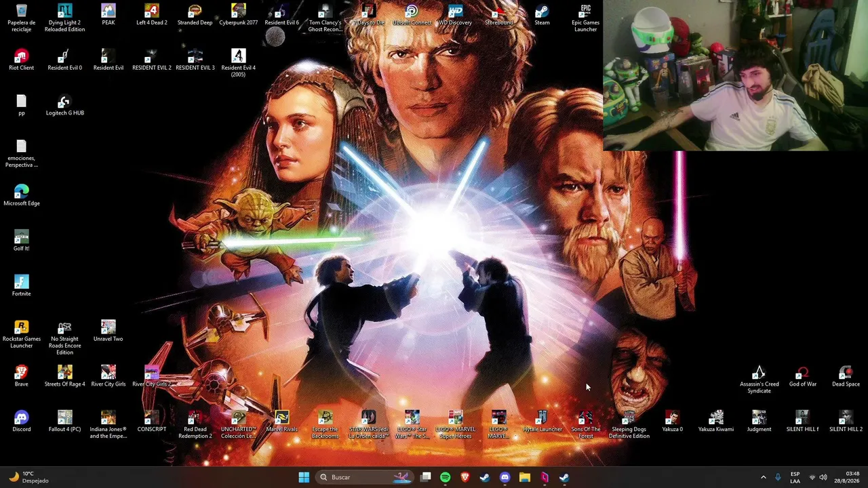Click the Buscar taskbar search box
Viewport: 868px width, 488px height.
point(366,477)
